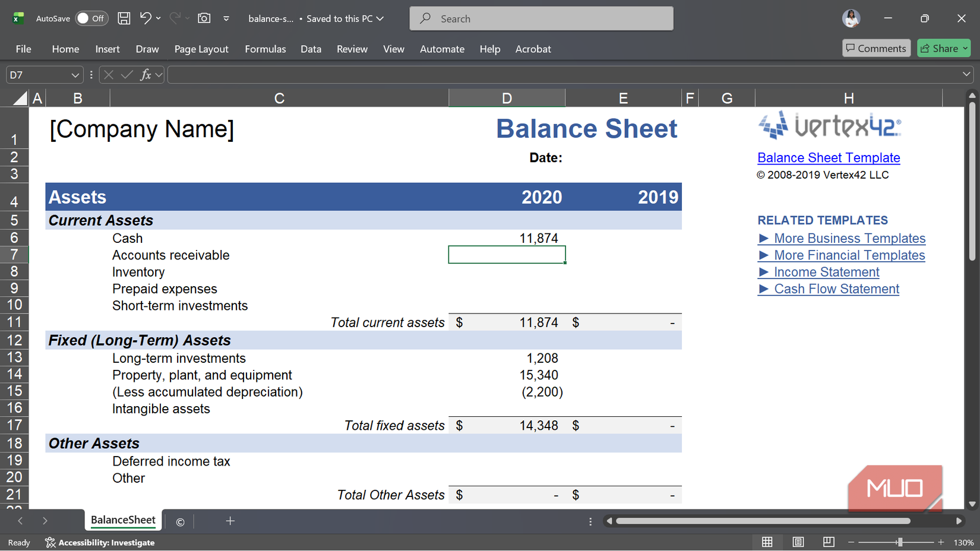Open Page Break Preview

(x=828, y=542)
